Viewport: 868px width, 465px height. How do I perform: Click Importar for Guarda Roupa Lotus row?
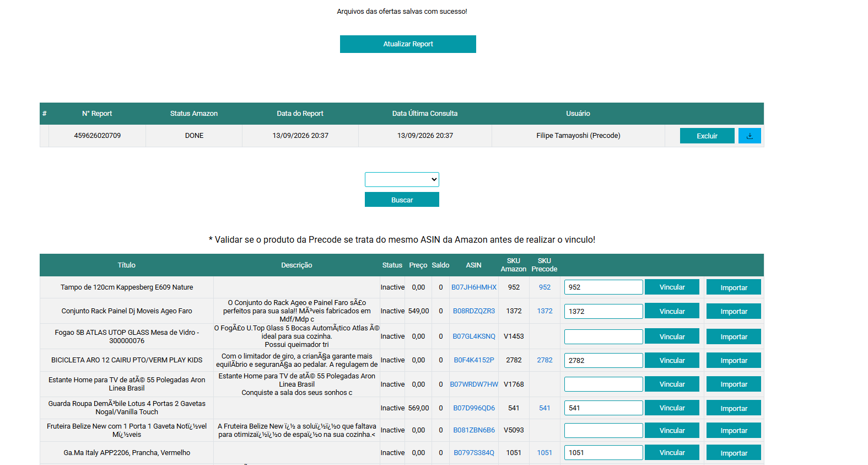(x=734, y=408)
